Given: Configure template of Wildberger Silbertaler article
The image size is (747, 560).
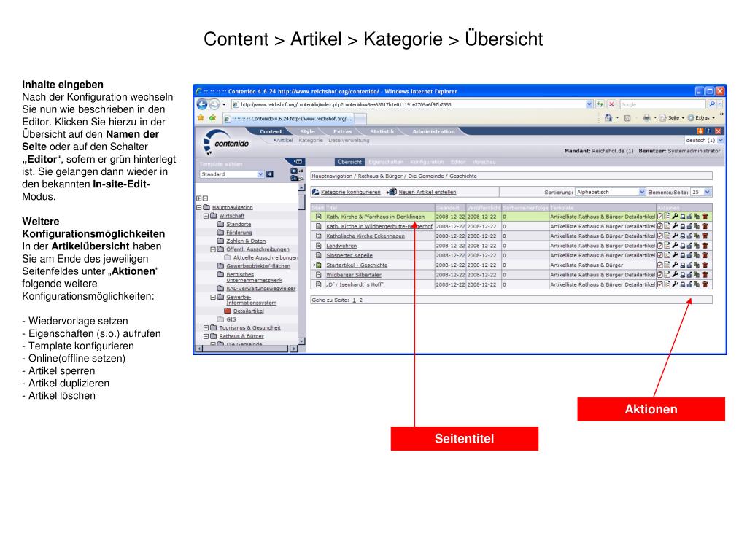Looking at the screenshot, I should point(675,275).
